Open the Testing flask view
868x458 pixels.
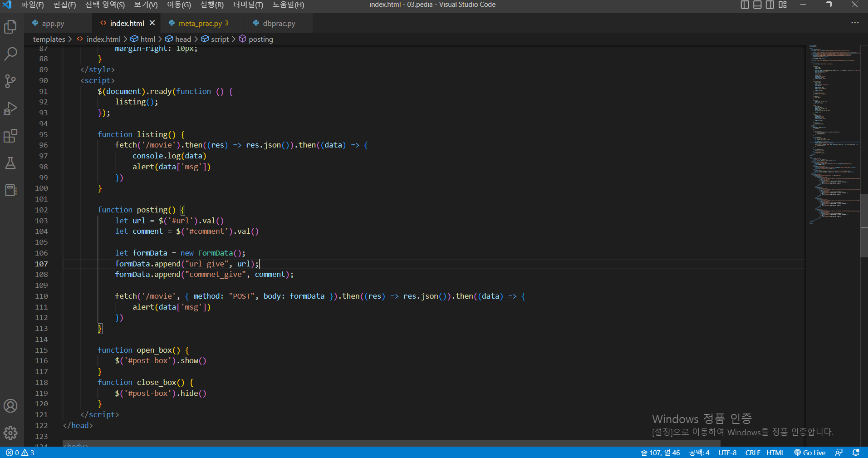pyautogui.click(x=10, y=163)
